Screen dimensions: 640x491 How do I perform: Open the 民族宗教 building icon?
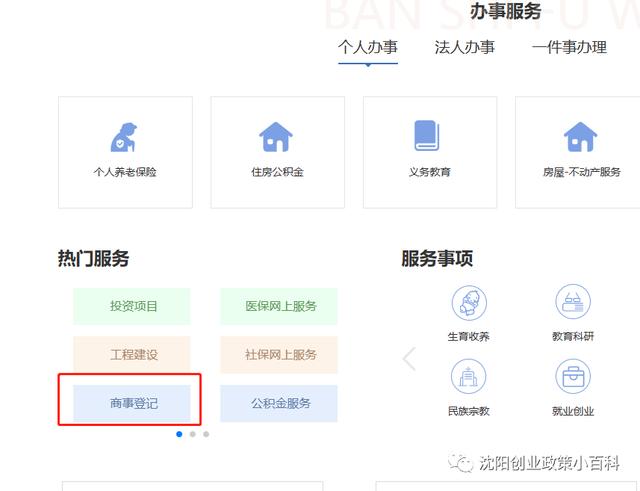(469, 377)
